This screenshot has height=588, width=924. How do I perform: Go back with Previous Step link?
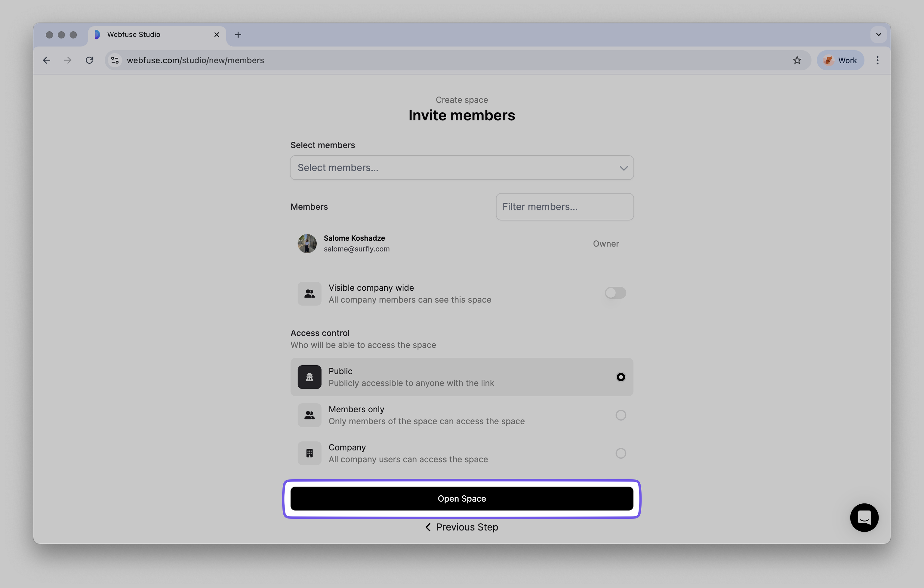[461, 527]
